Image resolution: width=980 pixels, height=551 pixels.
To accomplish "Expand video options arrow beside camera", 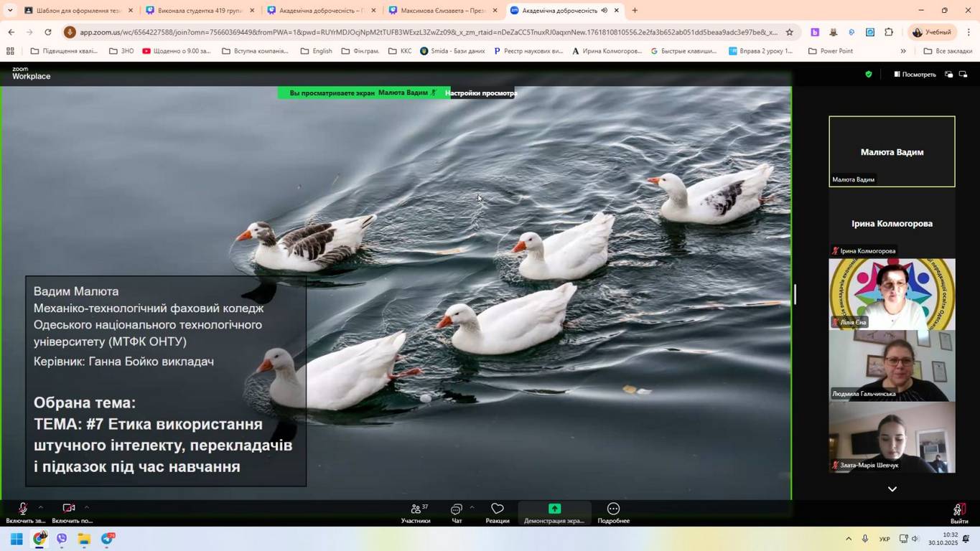I will 86,507.
